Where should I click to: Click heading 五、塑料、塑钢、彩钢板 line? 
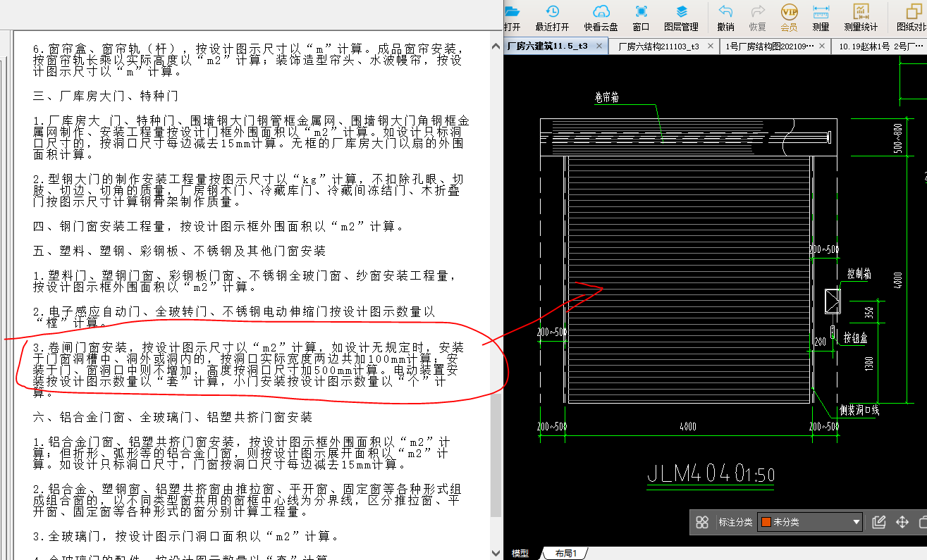(x=179, y=251)
